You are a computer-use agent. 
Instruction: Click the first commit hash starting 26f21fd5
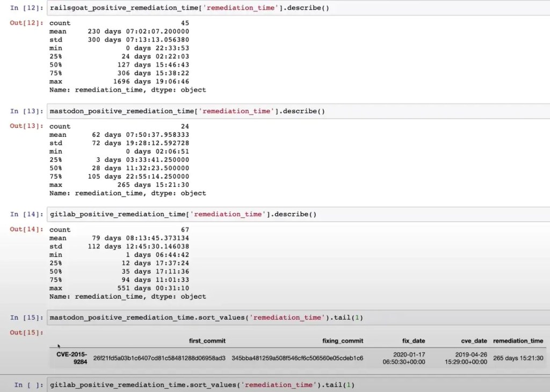pos(159,358)
